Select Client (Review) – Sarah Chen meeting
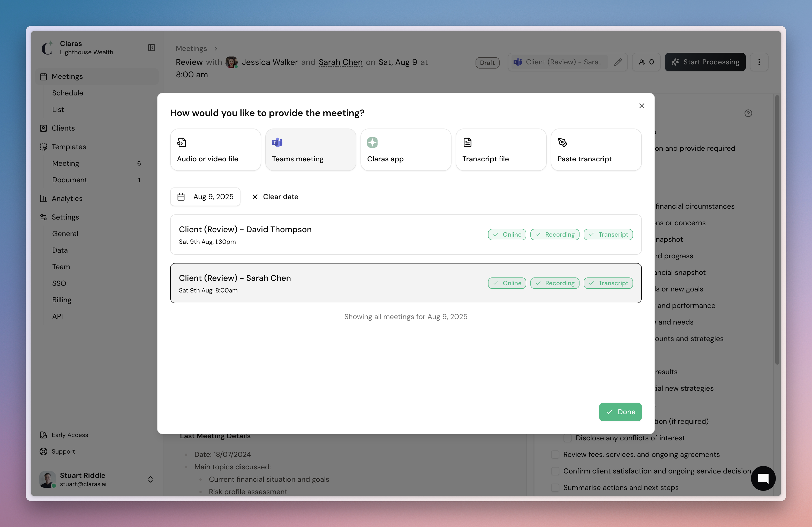The image size is (812, 527). [x=406, y=283]
